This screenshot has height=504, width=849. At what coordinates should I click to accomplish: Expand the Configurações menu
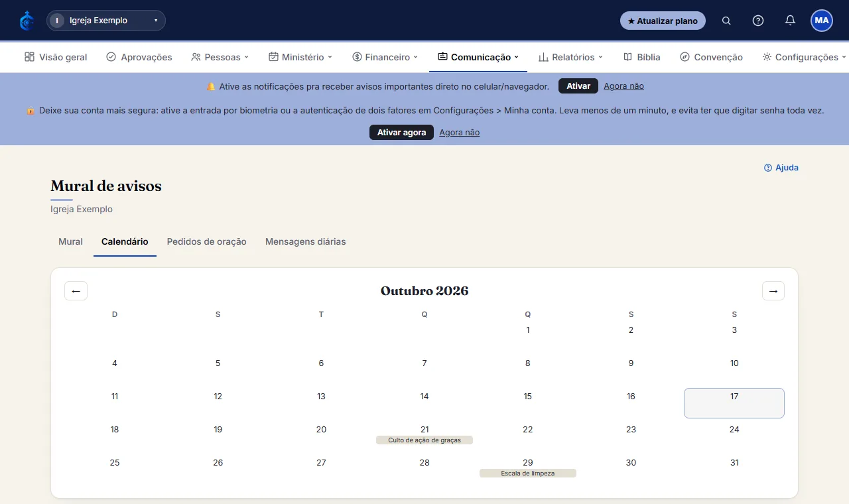[805, 57]
